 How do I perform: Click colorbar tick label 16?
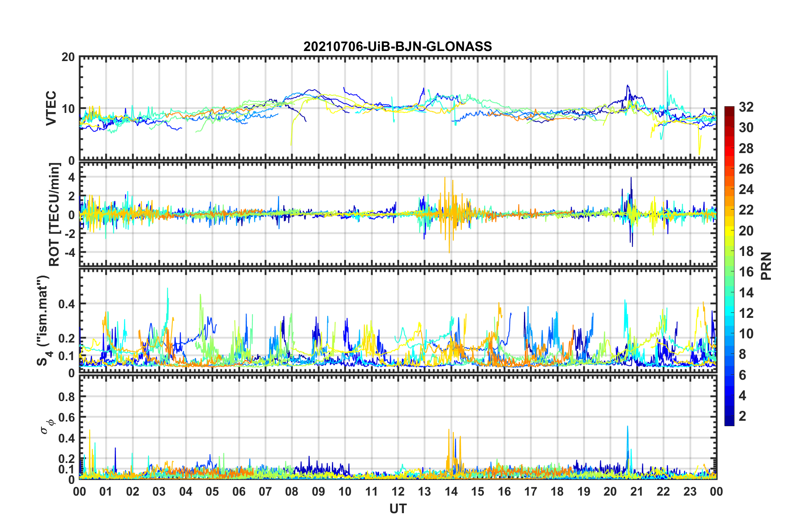pos(746,272)
